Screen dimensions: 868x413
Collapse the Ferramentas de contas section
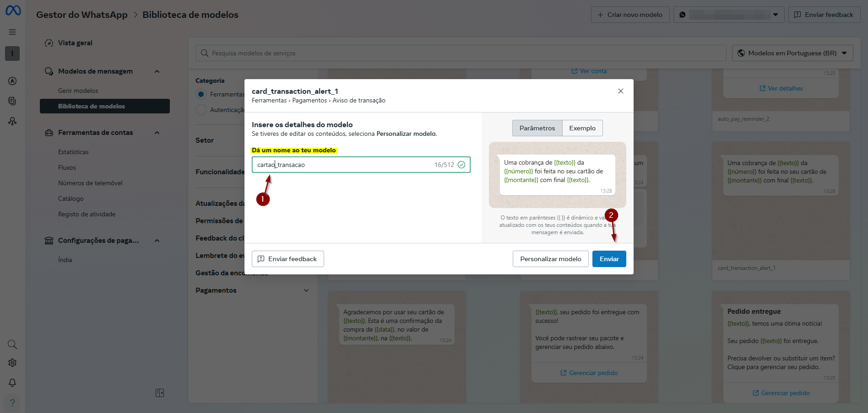[157, 133]
